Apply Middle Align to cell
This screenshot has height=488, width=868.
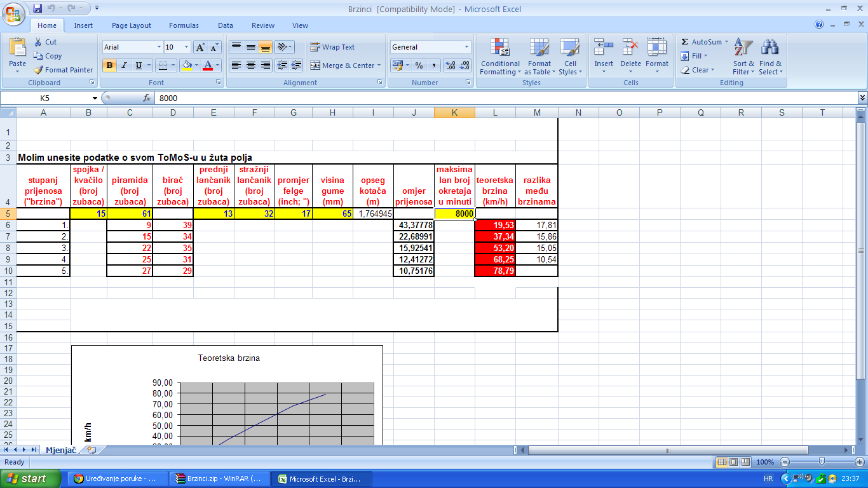(x=250, y=47)
